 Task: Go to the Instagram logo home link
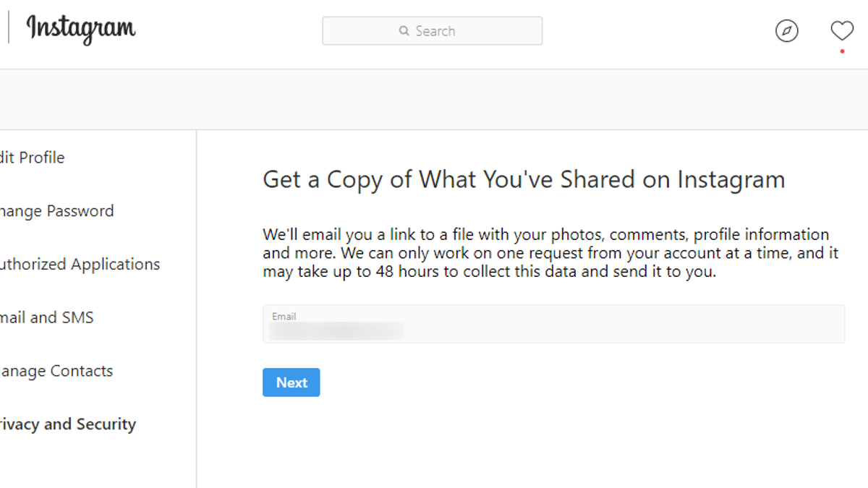(81, 30)
